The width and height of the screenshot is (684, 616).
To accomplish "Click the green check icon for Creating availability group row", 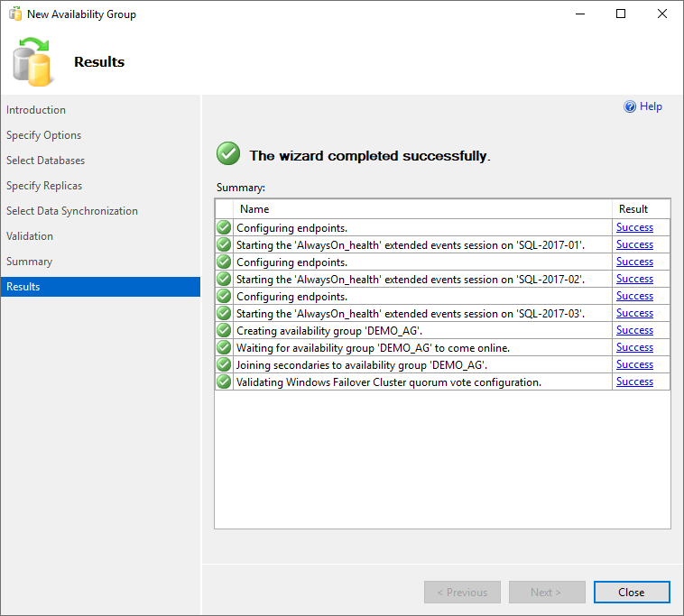I will coord(224,330).
